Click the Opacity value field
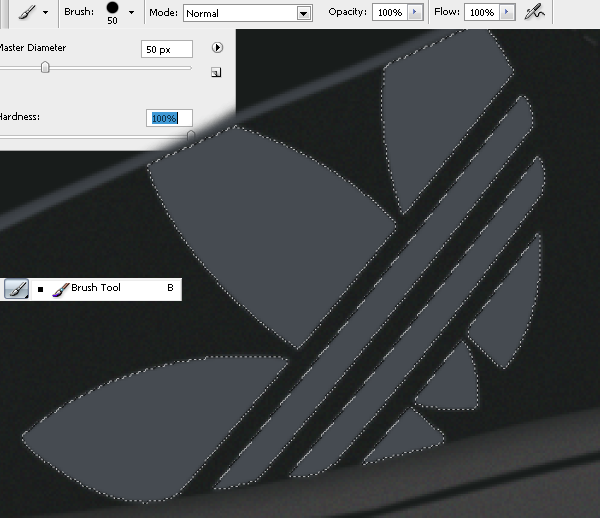 pos(390,13)
